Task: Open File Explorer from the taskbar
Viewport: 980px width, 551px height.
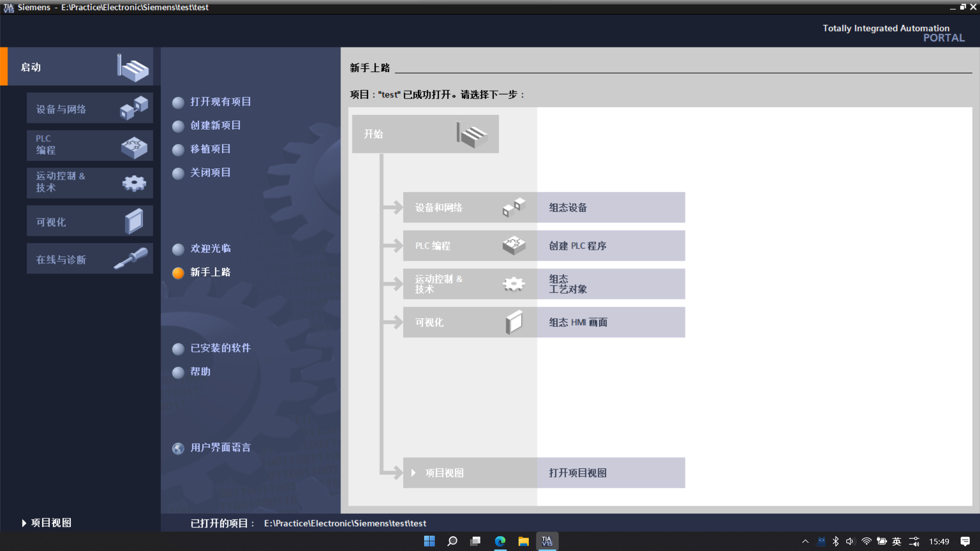Action: coord(524,541)
